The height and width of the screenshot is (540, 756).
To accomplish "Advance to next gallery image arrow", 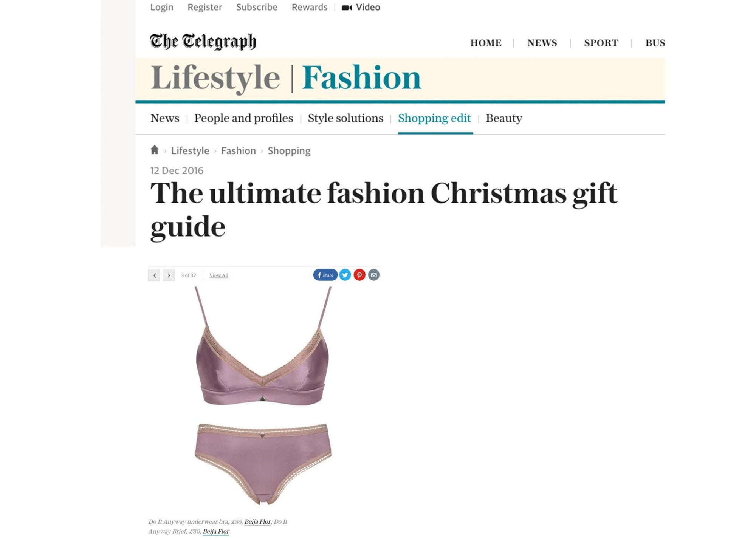I will click(169, 275).
